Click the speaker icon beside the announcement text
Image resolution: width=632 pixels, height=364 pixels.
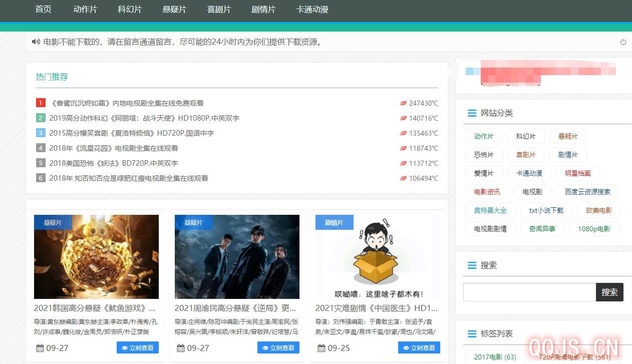pos(36,42)
